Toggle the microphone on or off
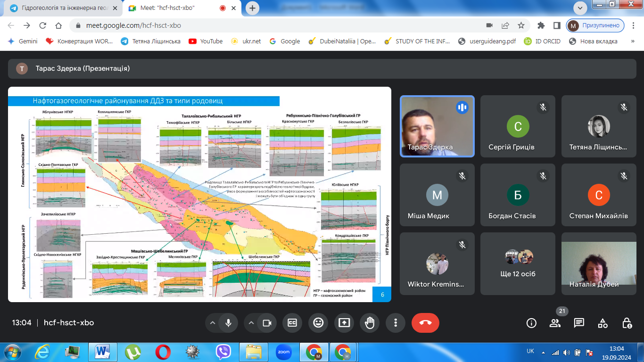Viewport: 644px width, 362px height. coord(229,323)
